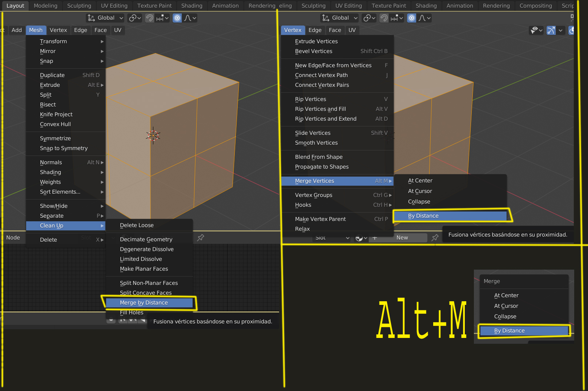Choose Symmetrize
The image size is (588, 391).
pos(65,138)
